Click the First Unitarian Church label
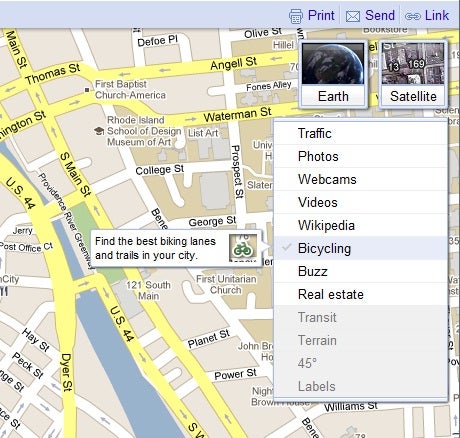 click(226, 284)
